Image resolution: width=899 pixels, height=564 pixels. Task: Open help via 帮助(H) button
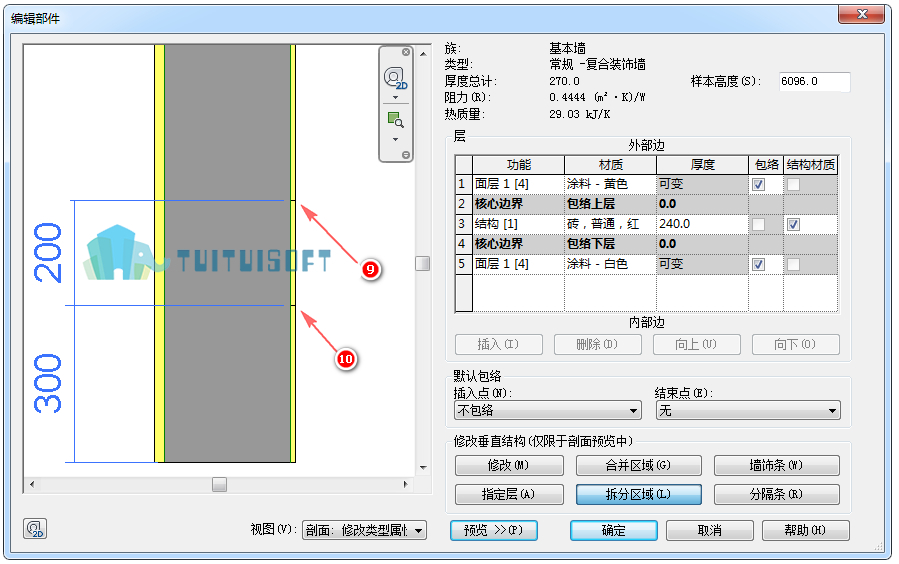[806, 530]
